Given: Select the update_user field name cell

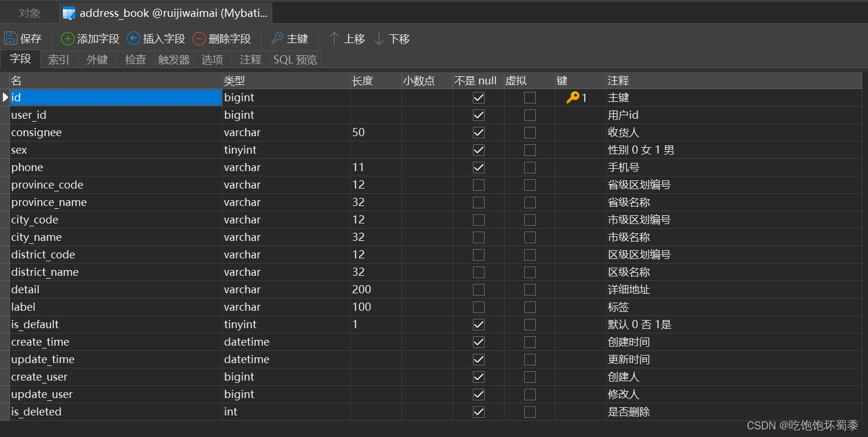Looking at the screenshot, I should pos(116,395).
